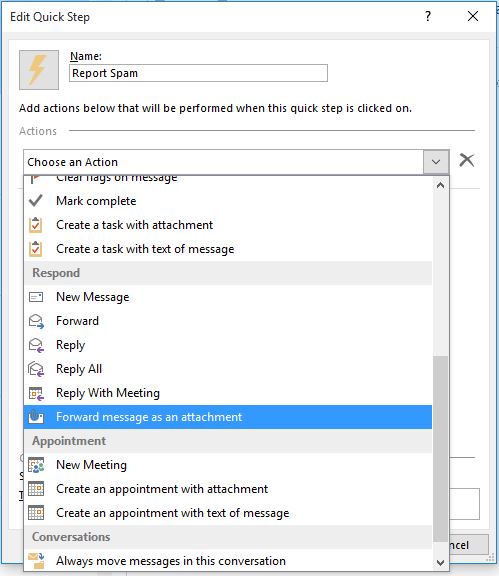Select the Reply action

coord(228,345)
